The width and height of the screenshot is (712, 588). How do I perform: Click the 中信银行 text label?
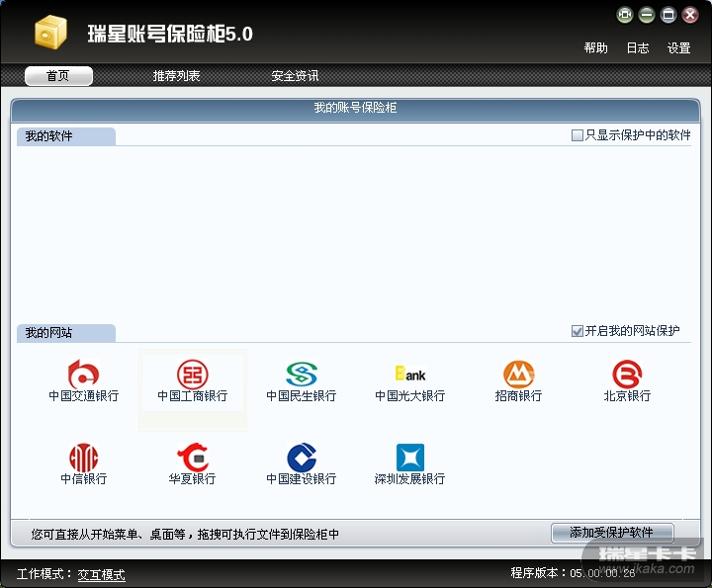83,478
